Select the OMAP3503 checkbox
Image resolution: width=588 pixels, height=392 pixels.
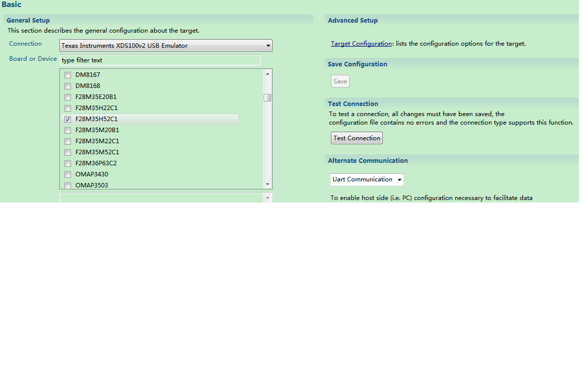(67, 185)
